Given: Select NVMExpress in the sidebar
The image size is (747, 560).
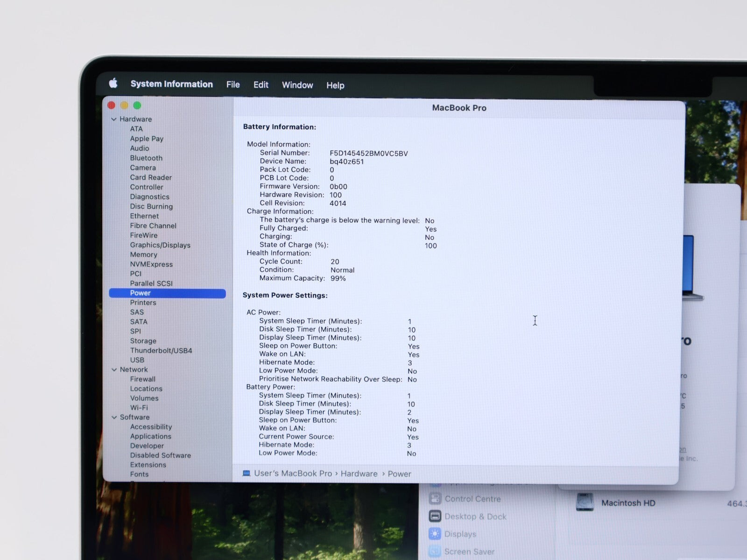Looking at the screenshot, I should coord(151,264).
